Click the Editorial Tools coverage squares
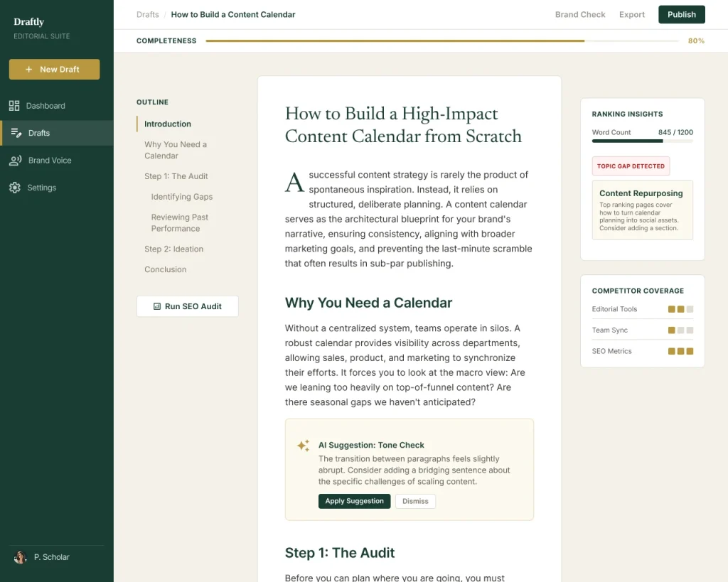This screenshot has height=582, width=728. click(680, 309)
